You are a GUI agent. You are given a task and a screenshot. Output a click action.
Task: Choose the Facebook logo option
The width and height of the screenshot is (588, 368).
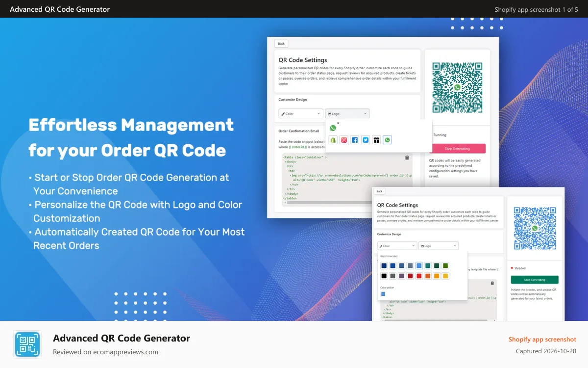point(355,140)
